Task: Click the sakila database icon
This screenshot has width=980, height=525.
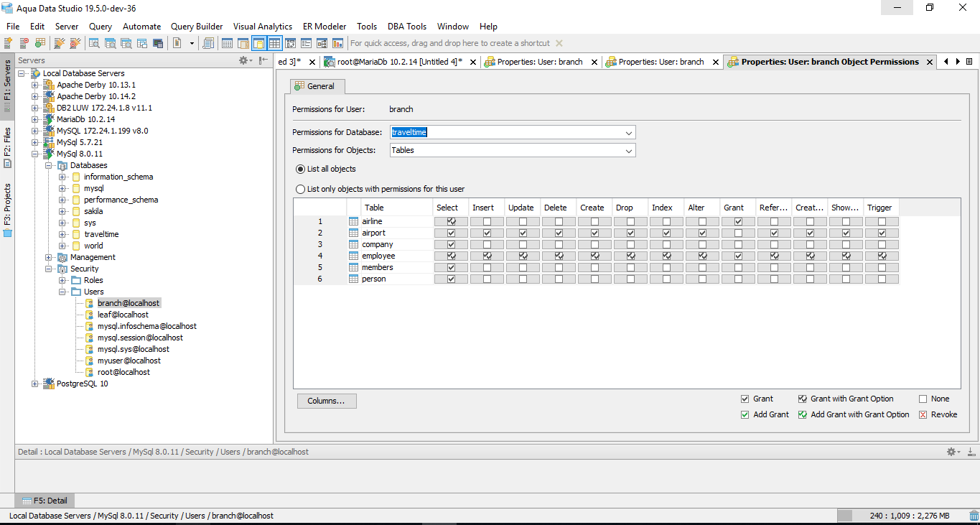Action: coord(75,211)
